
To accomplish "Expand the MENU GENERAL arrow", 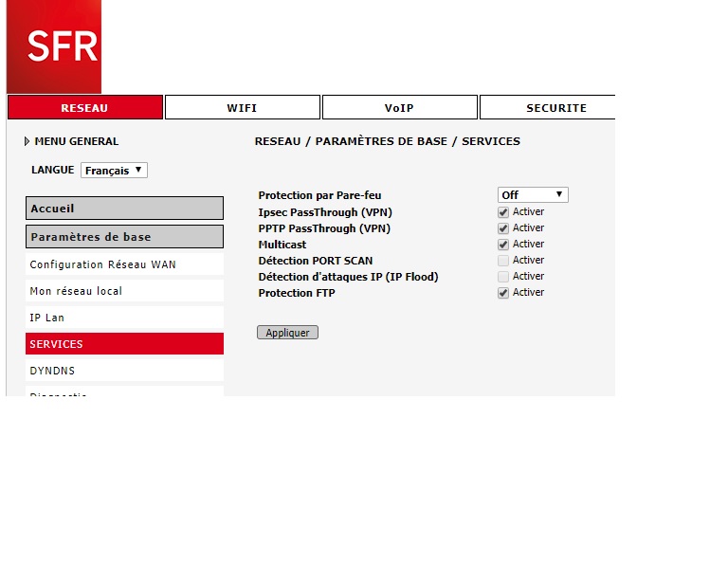I will (27, 142).
